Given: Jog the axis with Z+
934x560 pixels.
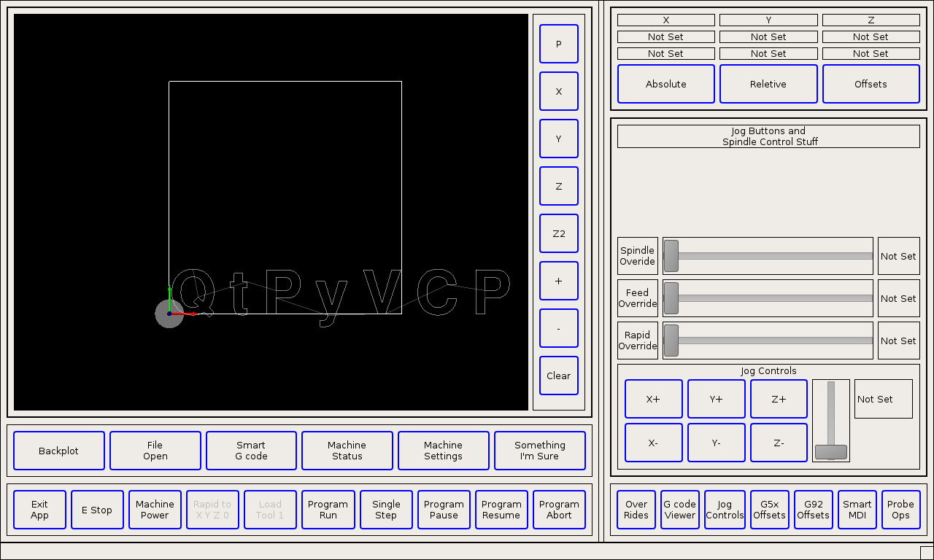Looking at the screenshot, I should pos(779,399).
